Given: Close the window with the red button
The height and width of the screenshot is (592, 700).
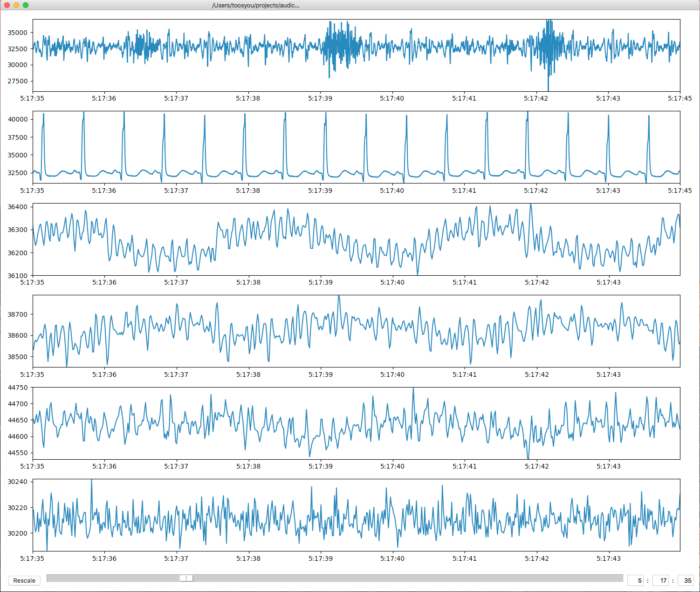Looking at the screenshot, I should [7, 5].
